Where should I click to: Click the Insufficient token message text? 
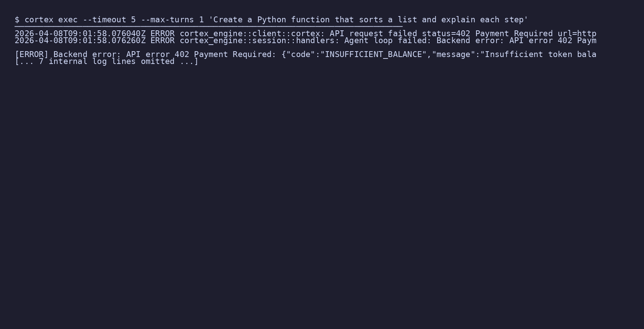(540, 54)
